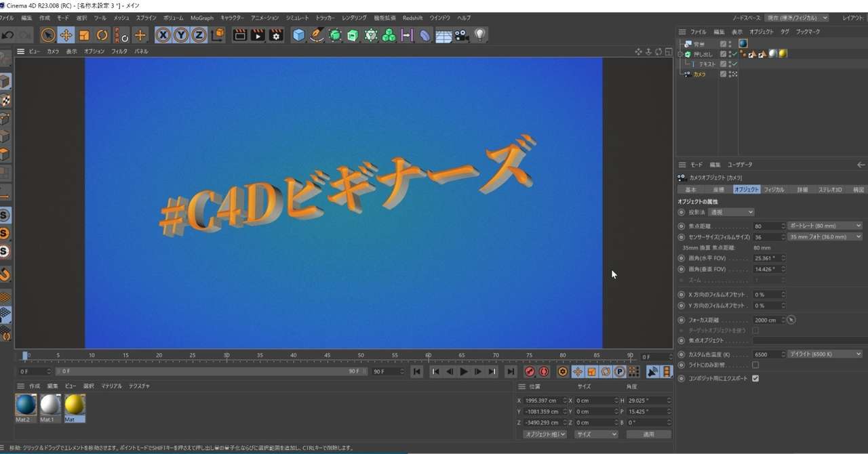Open the ファイル menu in menu bar

click(6, 18)
